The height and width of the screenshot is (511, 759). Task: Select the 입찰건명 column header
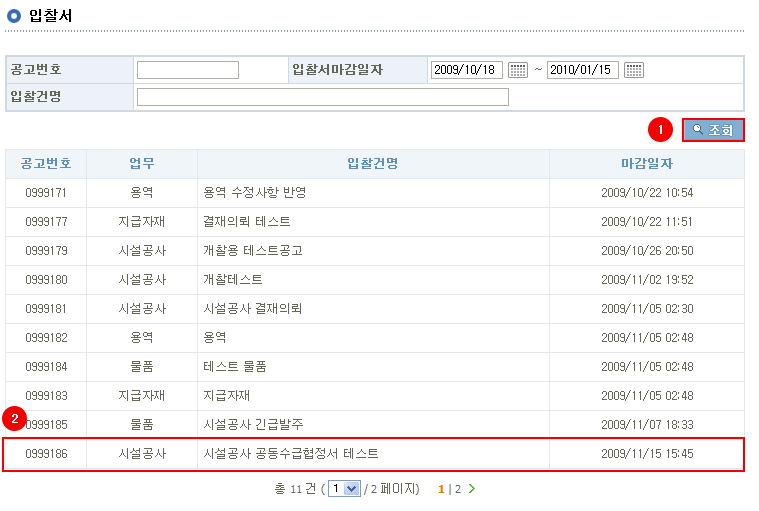[x=373, y=164]
